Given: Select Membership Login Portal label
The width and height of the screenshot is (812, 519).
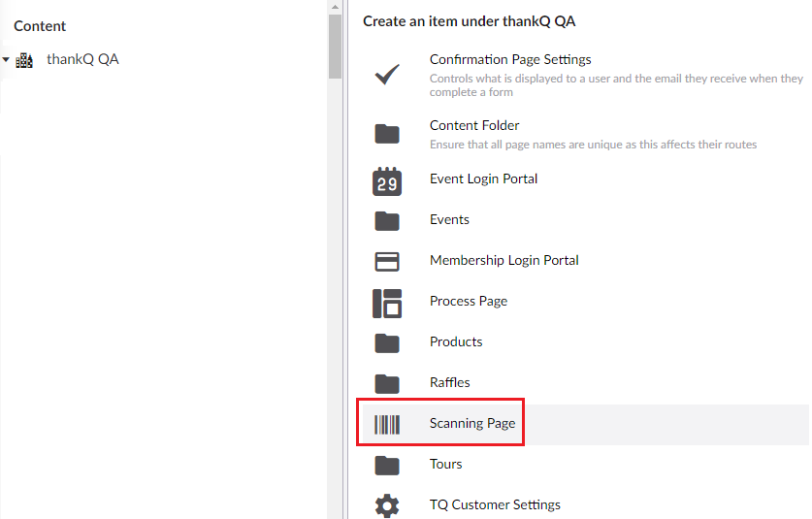Looking at the screenshot, I should click(x=503, y=260).
